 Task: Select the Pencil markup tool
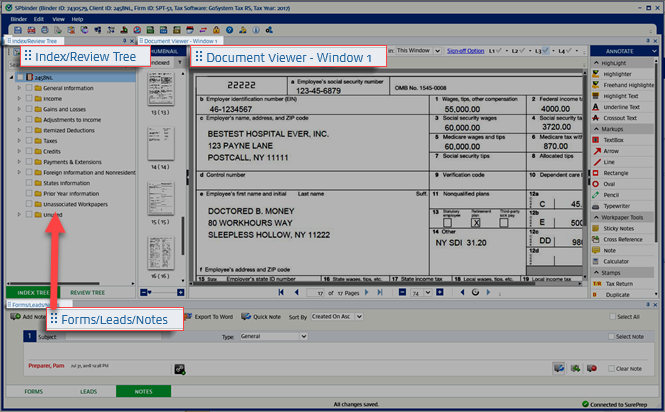[611, 193]
